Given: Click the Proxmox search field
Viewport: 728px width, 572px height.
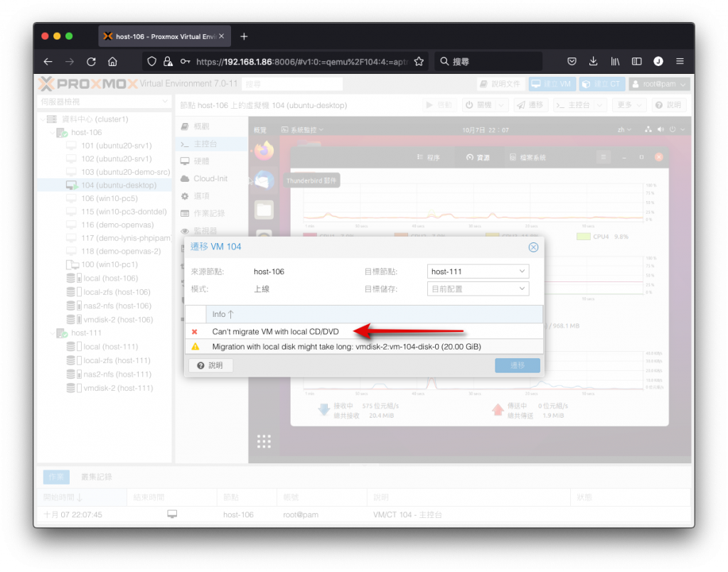Looking at the screenshot, I should click(292, 84).
